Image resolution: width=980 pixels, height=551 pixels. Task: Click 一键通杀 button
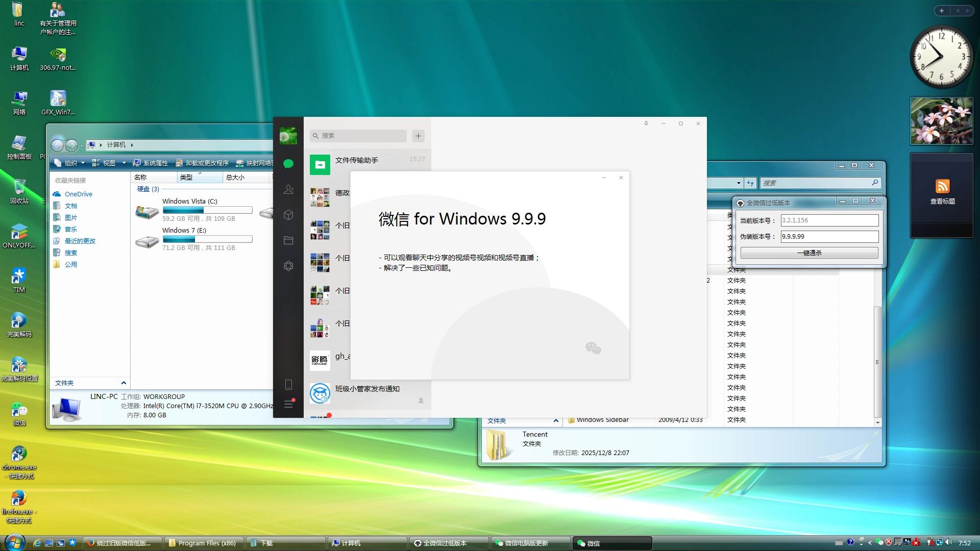pyautogui.click(x=809, y=253)
